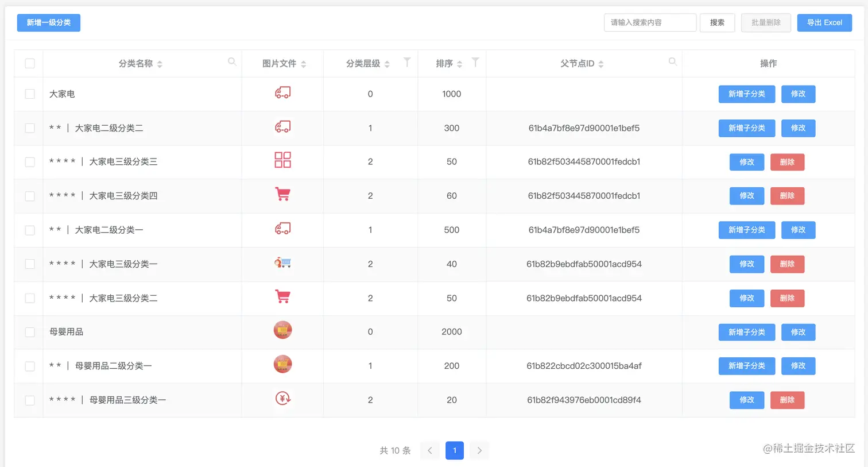Click the red delivery truck icon for 大家电
868x467 pixels.
tap(282, 94)
